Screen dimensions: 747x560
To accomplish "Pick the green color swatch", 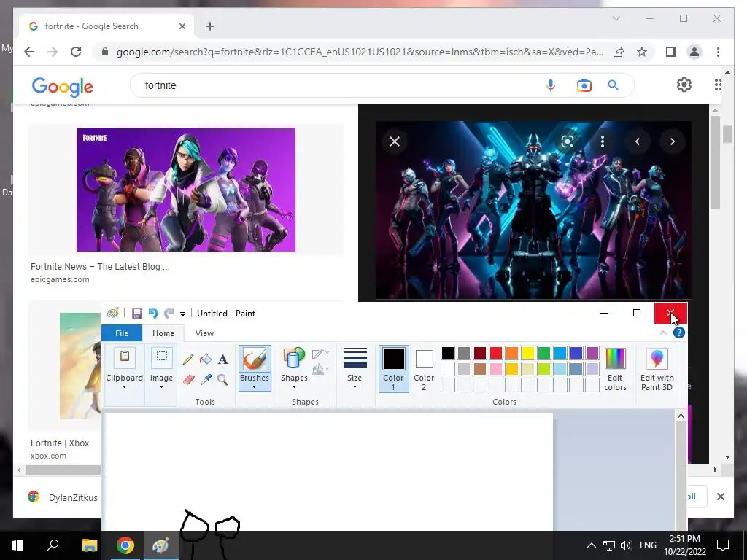I will tap(544, 353).
